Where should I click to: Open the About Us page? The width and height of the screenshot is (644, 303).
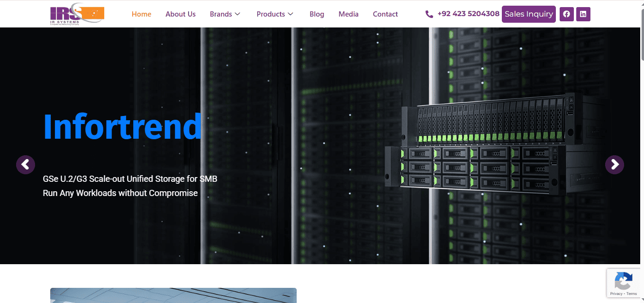pos(181,14)
